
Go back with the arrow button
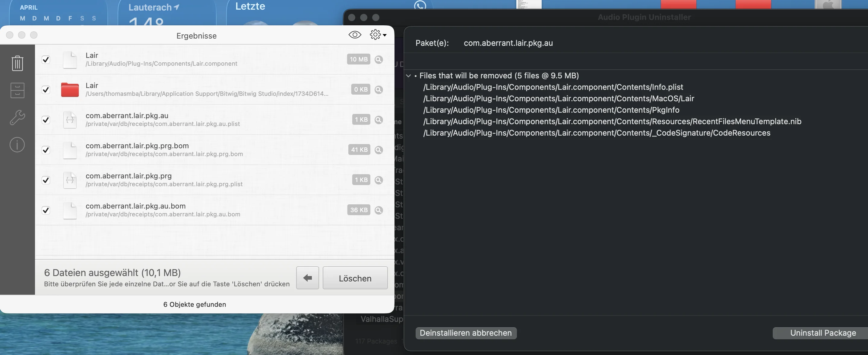307,278
